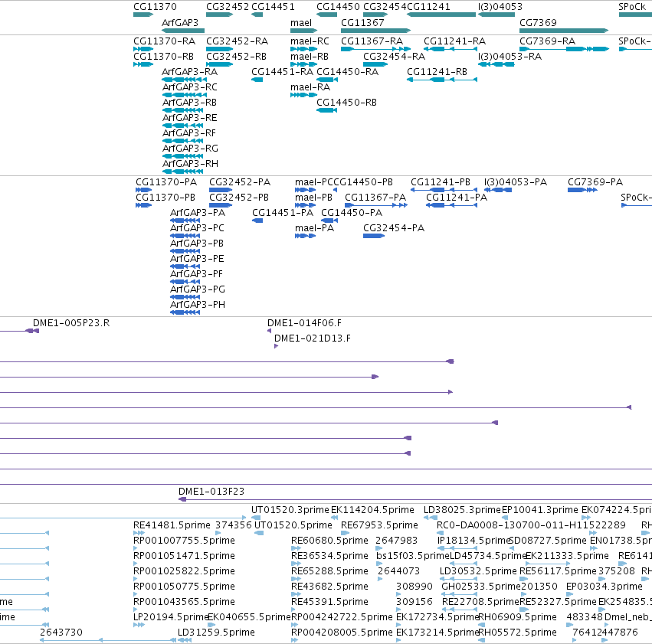Select the GH02533.5prime EST
652x644 pixels.
[x=459, y=594]
